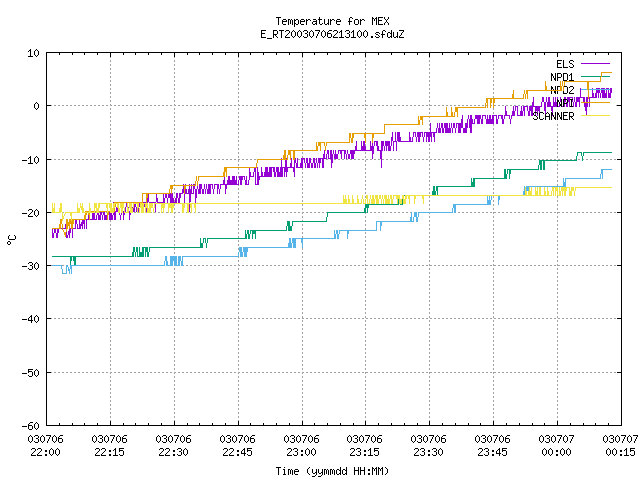Click the y-axis tick label '-30'

point(31,266)
